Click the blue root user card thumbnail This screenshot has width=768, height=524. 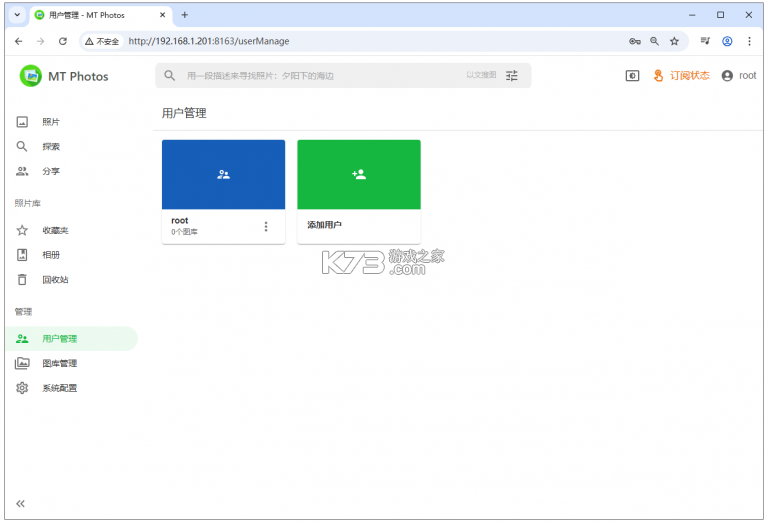(223, 174)
